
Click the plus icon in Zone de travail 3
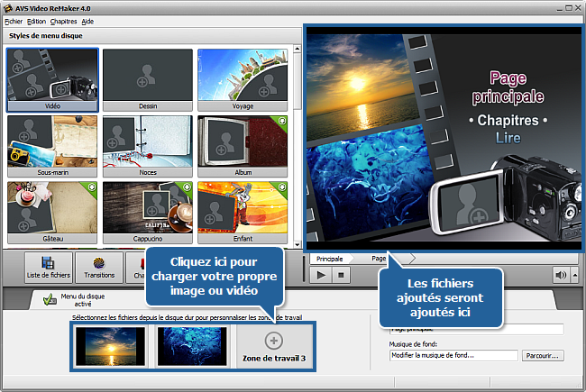(274, 341)
